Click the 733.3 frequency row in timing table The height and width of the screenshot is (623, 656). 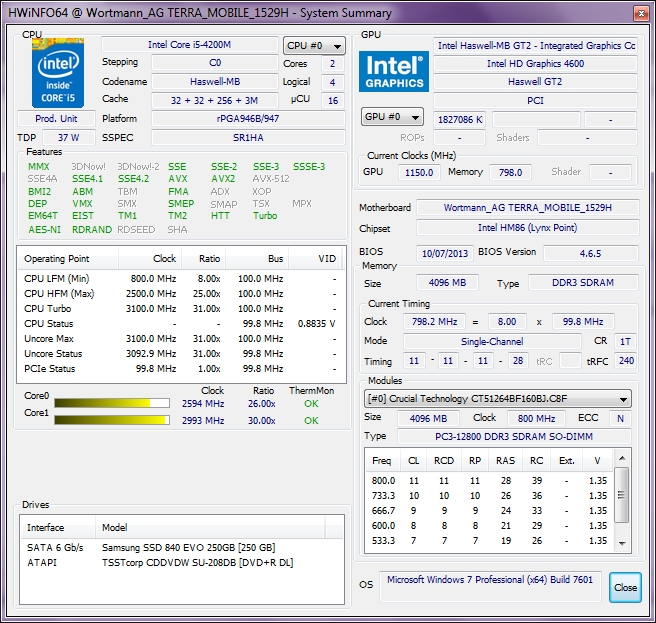[x=489, y=496]
